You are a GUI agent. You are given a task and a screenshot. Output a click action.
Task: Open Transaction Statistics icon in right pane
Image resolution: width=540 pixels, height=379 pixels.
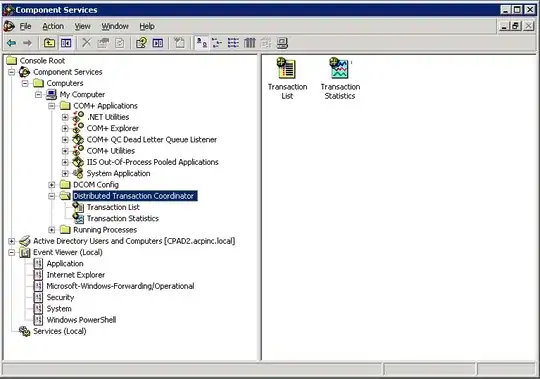coord(340,79)
